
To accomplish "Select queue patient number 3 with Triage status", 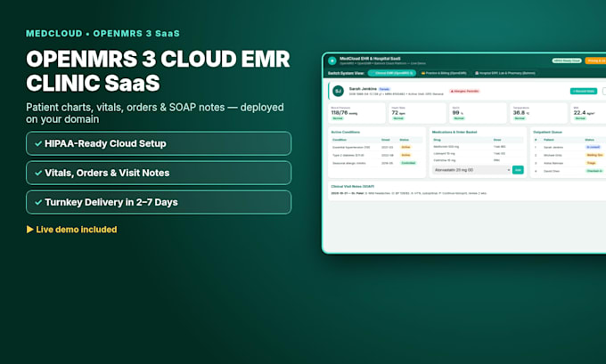I will tap(569, 163).
